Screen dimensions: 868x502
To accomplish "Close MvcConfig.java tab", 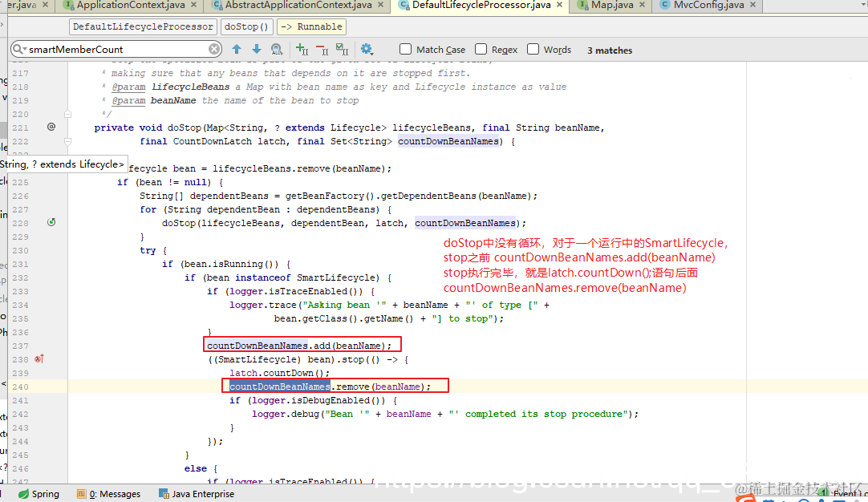I will coord(752,5).
